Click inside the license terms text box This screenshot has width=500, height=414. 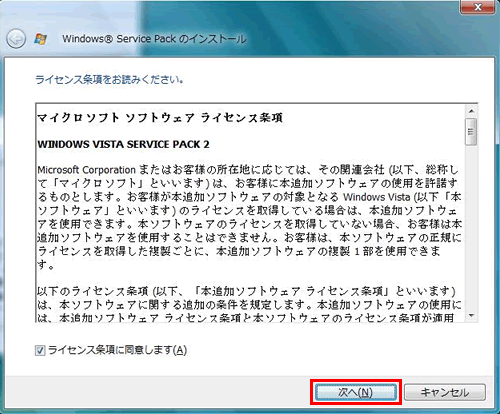click(x=251, y=212)
